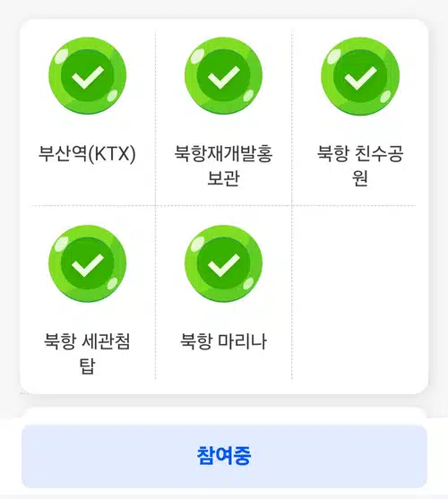This screenshot has height=499, width=448.
Task: Select the 북항 세관첨 label text line
Action: 87,341
